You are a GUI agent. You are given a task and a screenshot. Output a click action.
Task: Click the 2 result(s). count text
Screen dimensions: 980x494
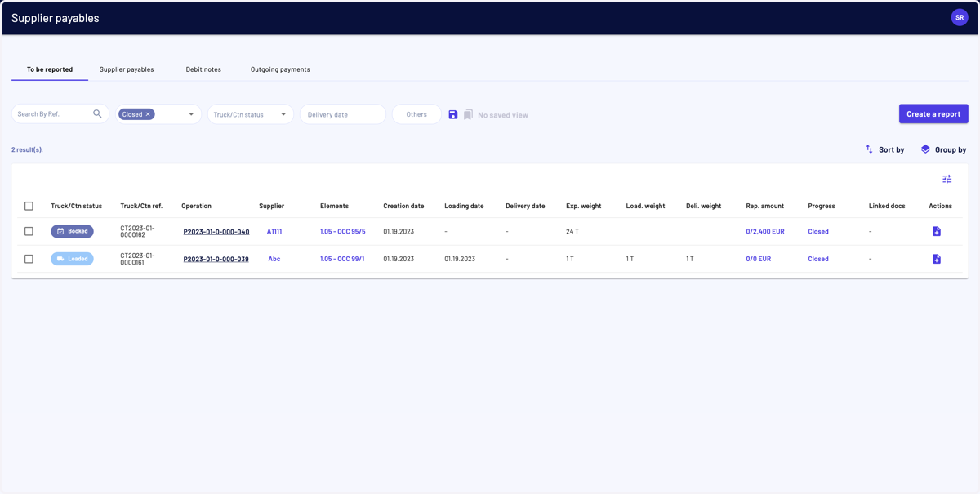(x=27, y=150)
